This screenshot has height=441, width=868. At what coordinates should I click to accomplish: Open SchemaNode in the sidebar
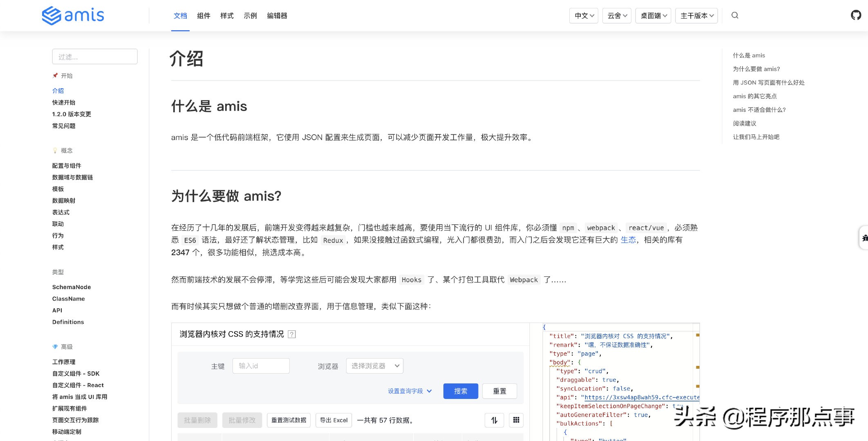[x=72, y=287]
